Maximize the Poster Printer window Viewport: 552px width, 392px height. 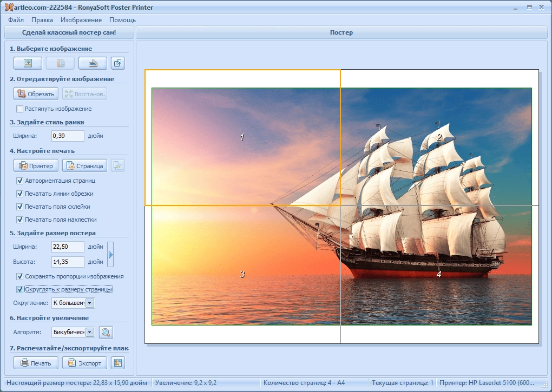529,7
